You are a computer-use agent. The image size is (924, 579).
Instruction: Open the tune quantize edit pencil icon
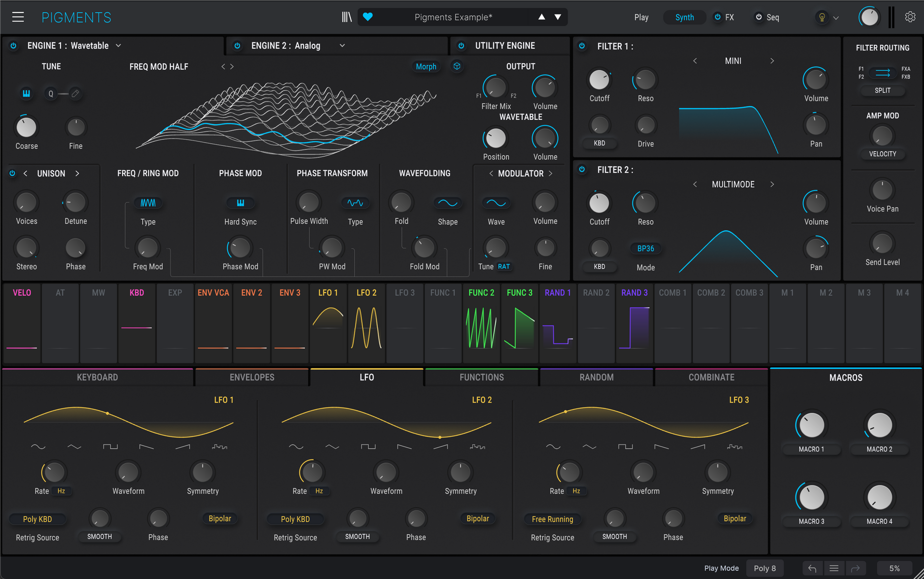pyautogui.click(x=76, y=94)
